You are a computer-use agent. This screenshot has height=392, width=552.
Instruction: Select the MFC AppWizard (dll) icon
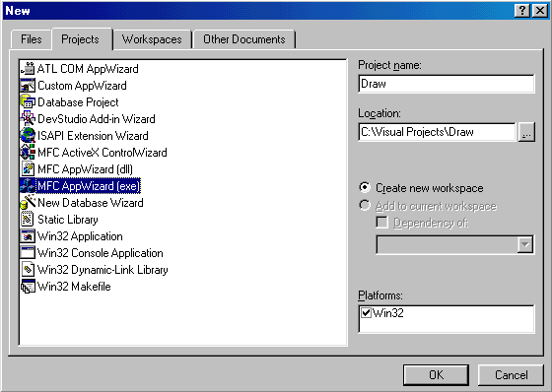point(28,169)
